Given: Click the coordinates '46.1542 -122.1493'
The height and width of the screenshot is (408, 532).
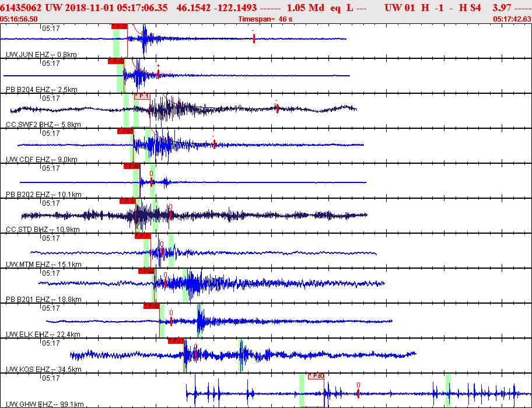Looking at the screenshot, I should pos(216,8).
